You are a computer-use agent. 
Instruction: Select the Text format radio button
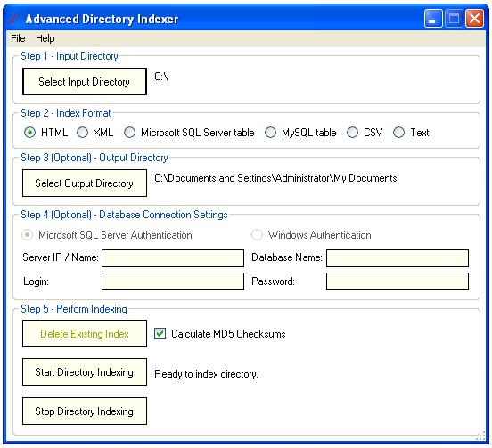[398, 133]
